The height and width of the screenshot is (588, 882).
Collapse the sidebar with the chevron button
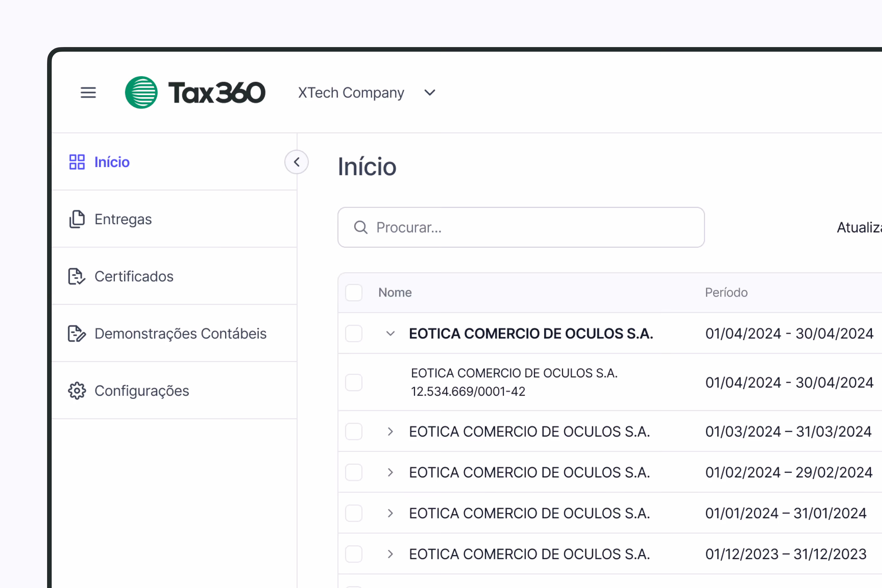[x=296, y=162]
